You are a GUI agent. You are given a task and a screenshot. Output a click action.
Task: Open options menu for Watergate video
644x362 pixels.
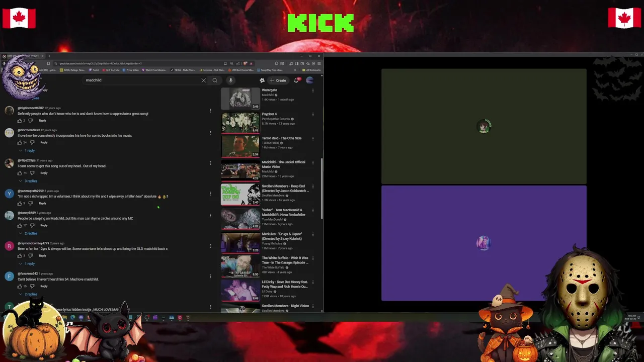point(313,90)
